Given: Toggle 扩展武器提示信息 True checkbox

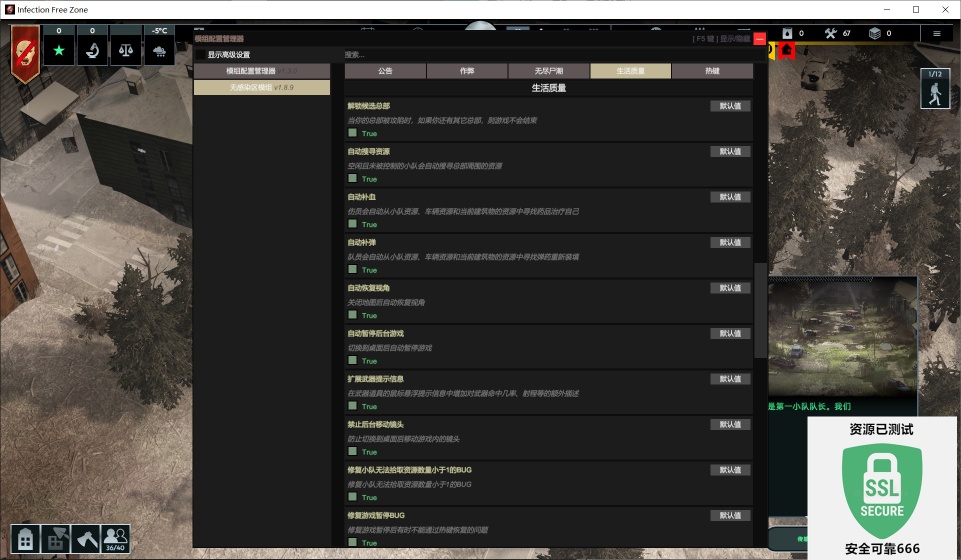Looking at the screenshot, I should coord(352,406).
